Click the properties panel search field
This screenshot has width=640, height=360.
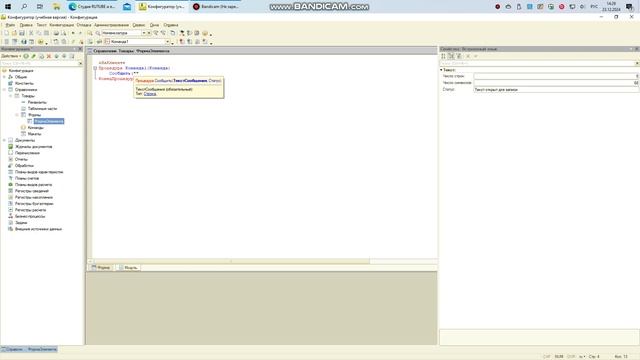537,63
